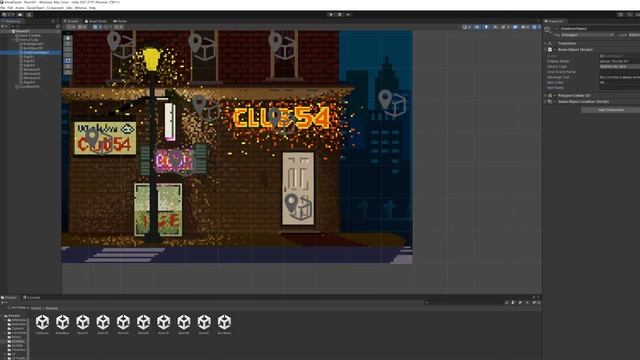640x360 pixels.
Task: Select the gizmo icon over the CLUB54 neon sign
Action: (x=282, y=120)
